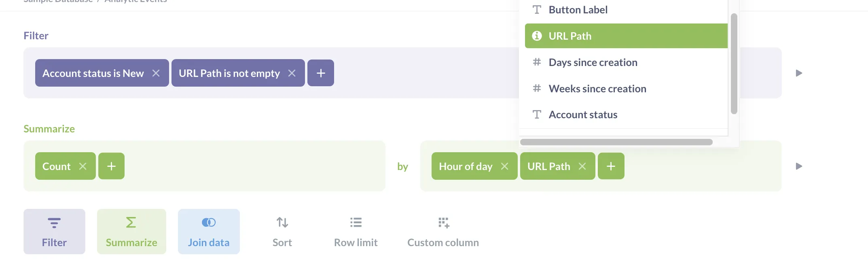Image resolution: width=868 pixels, height=268 pixels.
Task: Click the Summarize action button
Action: click(131, 232)
